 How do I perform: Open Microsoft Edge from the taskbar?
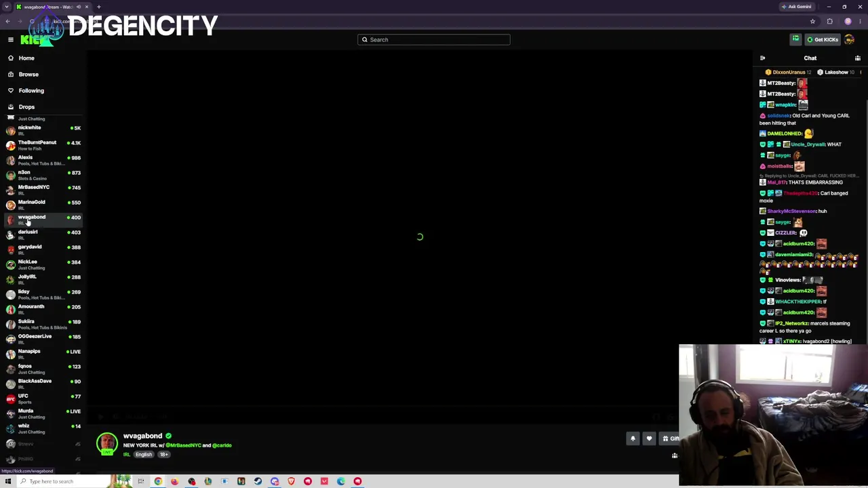pos(340,481)
